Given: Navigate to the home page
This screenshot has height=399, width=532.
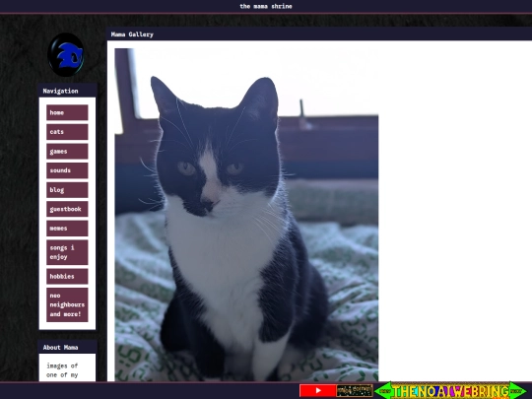Looking at the screenshot, I should [67, 112].
